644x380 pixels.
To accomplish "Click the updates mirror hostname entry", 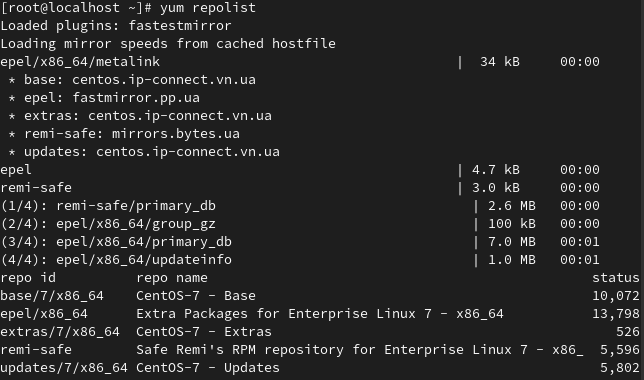I will (188, 152).
